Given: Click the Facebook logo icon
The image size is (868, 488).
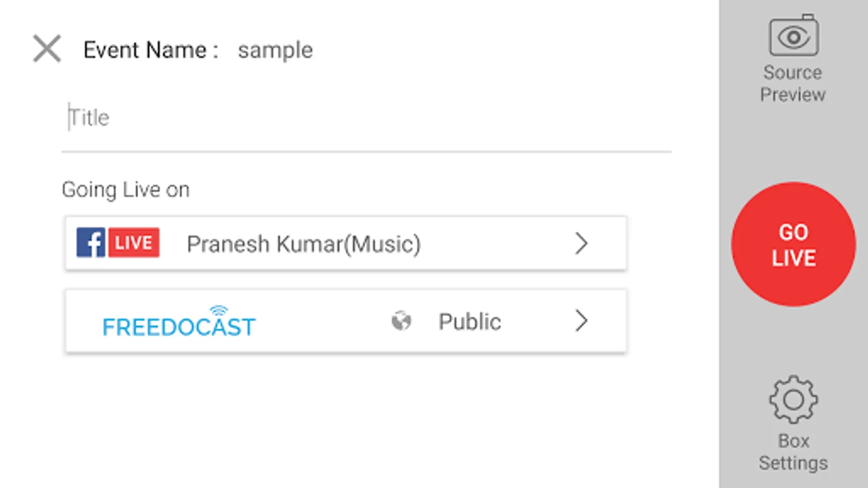Looking at the screenshot, I should (x=91, y=242).
